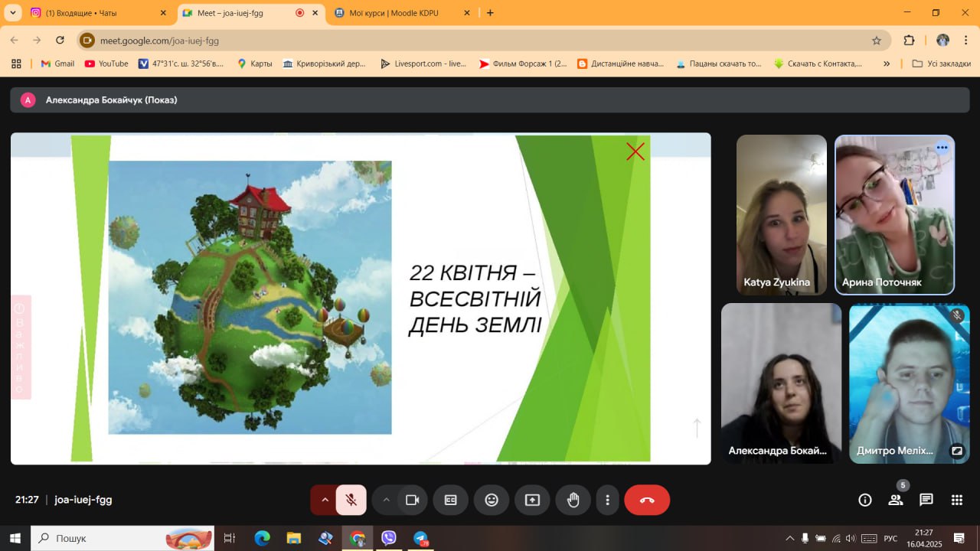This screenshot has height=551, width=980.
Task: Click Арина Поточняк video tile
Action: [x=894, y=215]
